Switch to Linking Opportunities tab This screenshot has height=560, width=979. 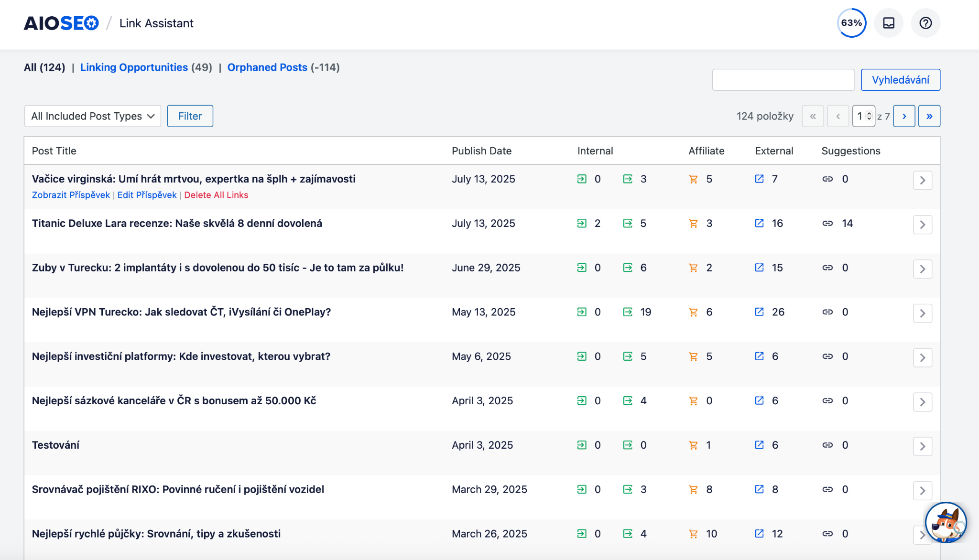pos(134,67)
